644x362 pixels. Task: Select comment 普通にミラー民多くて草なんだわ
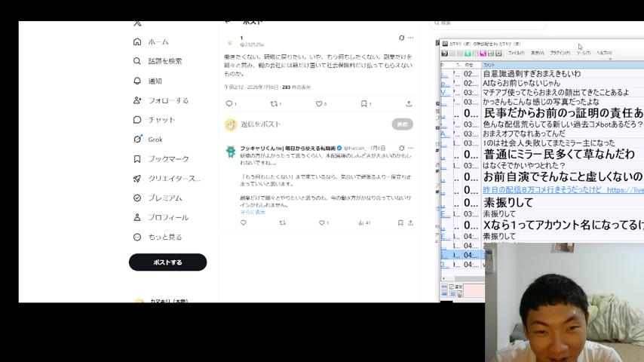(559, 154)
